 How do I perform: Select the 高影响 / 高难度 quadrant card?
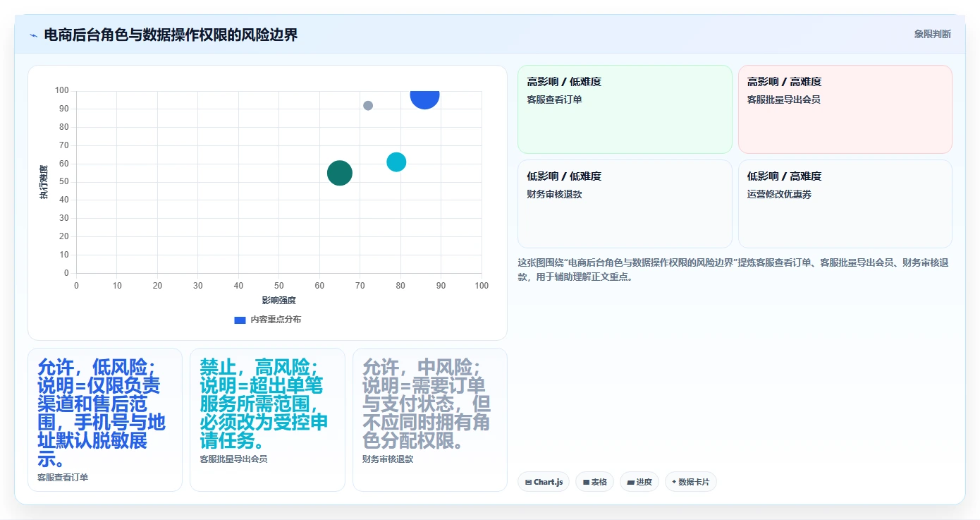(x=845, y=109)
